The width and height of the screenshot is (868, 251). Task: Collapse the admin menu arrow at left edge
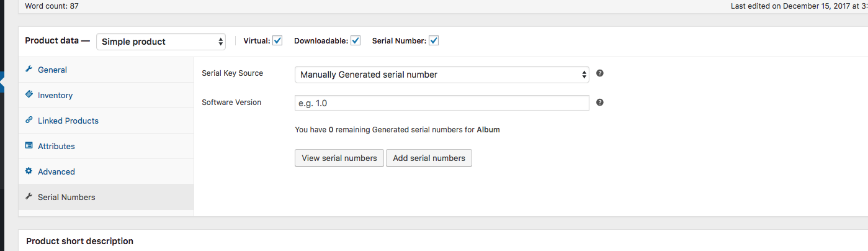tap(2, 81)
